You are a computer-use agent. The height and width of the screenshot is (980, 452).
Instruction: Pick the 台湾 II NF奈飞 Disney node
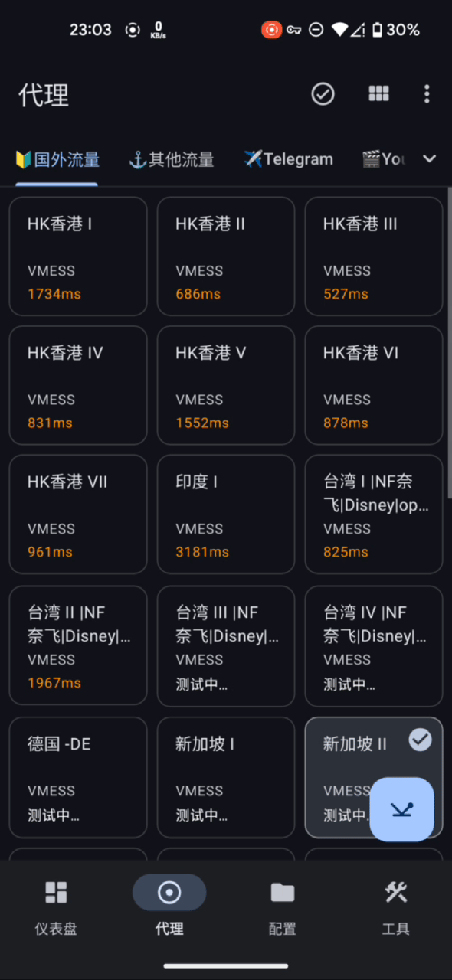(78, 645)
